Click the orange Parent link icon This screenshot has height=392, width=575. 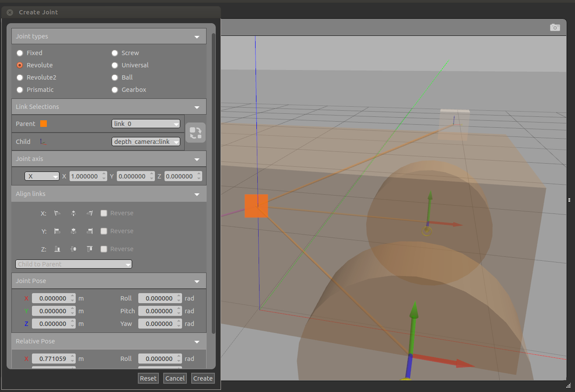point(43,124)
